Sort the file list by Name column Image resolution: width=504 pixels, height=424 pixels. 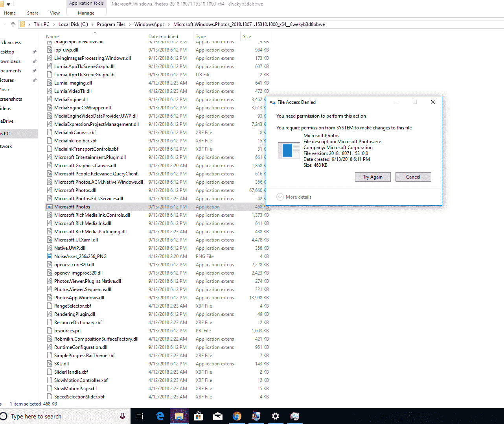coord(95,36)
